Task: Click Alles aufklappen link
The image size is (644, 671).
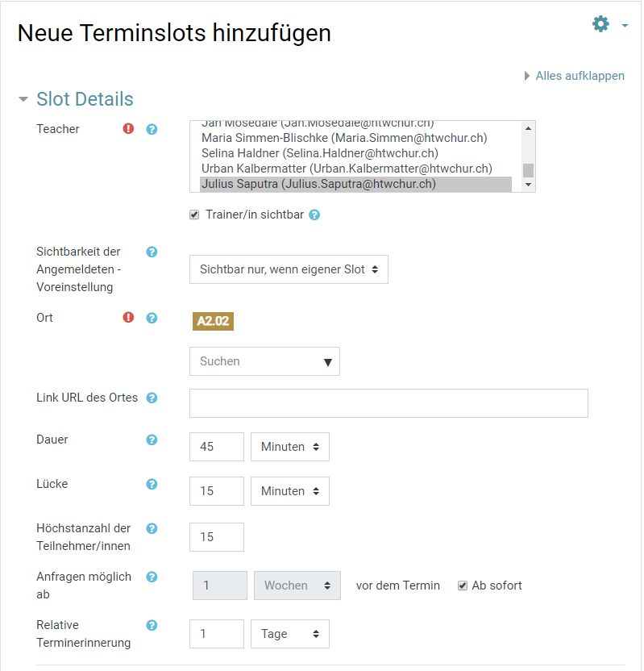Action: click(580, 76)
